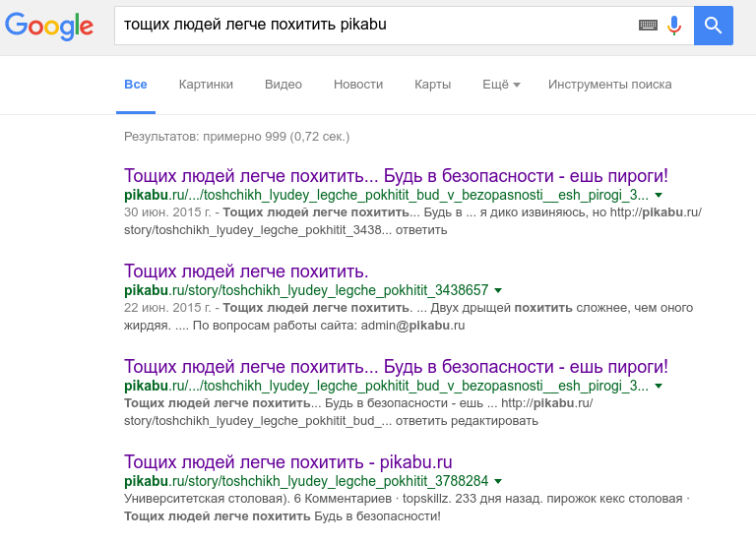Expand the first result's URL dropdown arrow
Image resolution: width=756 pixels, height=543 pixels.
[x=659, y=195]
